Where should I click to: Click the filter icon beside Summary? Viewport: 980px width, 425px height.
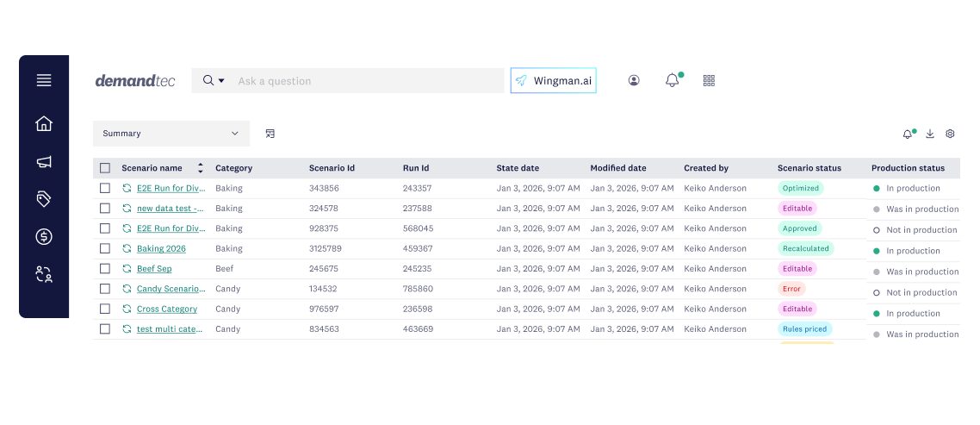[x=270, y=134]
